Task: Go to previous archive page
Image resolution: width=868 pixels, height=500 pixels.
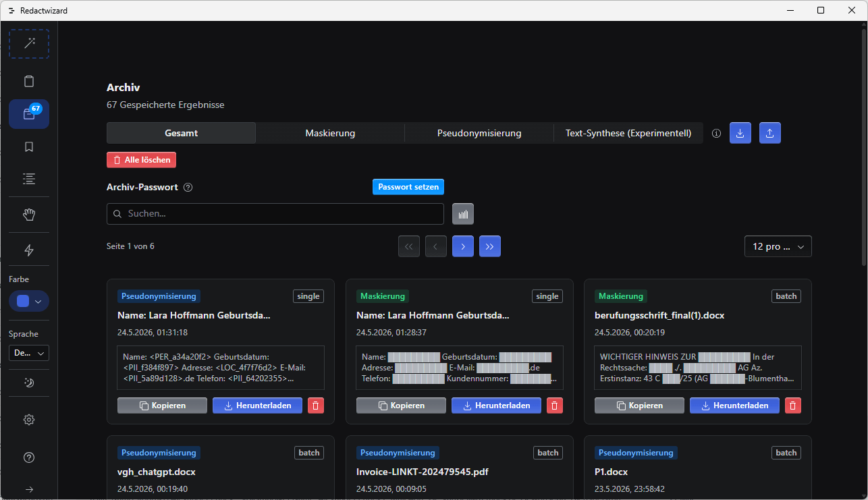Action: tap(436, 246)
